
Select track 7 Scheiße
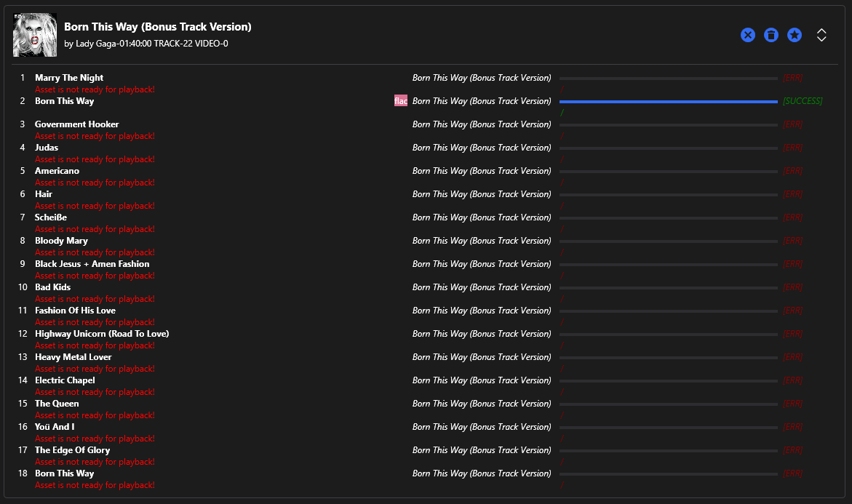(50, 217)
